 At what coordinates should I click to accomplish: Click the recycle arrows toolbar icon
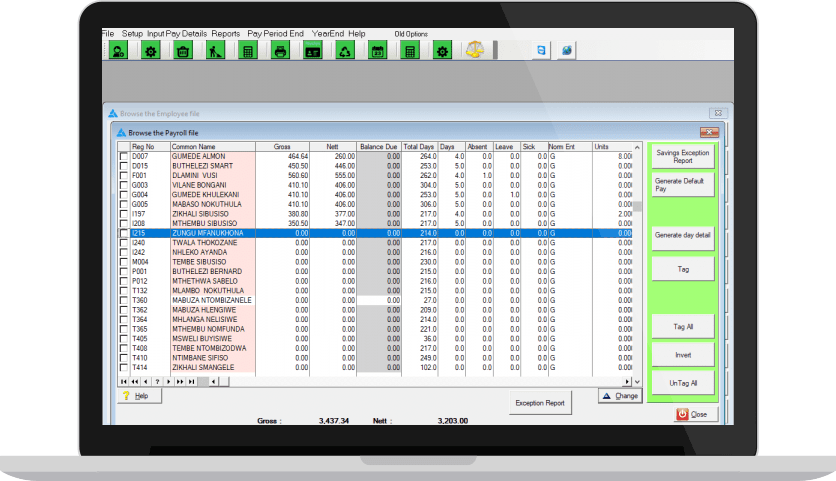coord(345,51)
